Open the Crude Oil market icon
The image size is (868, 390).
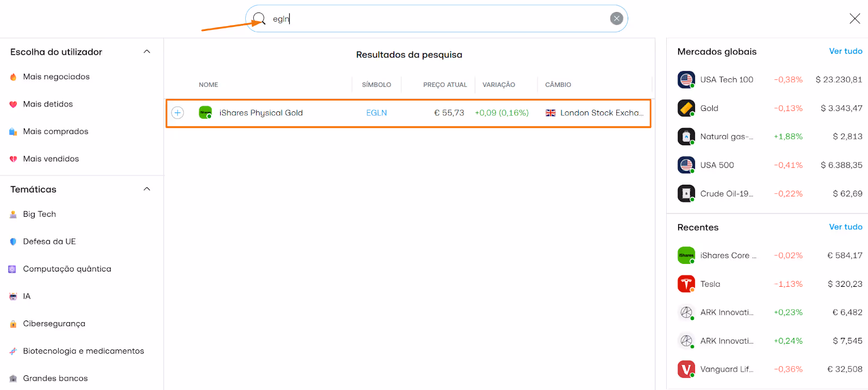[686, 193]
